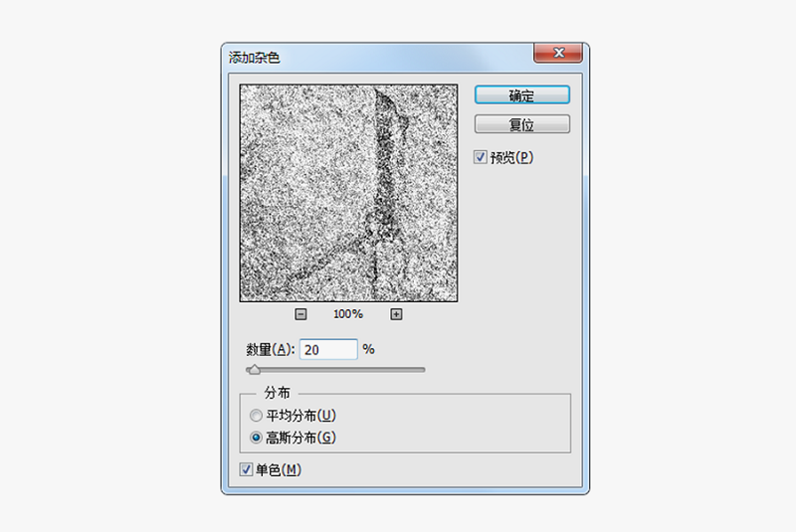Select the 平均分布 radio option
Viewport: 796px width, 532px height.
(256, 416)
